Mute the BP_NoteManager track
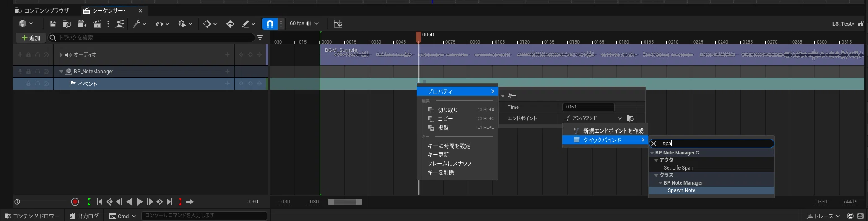868x221 pixels. pos(46,72)
